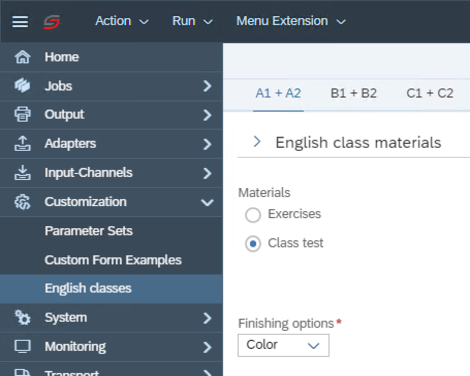
Task: Open the Menu Extension menu
Action: [291, 21]
